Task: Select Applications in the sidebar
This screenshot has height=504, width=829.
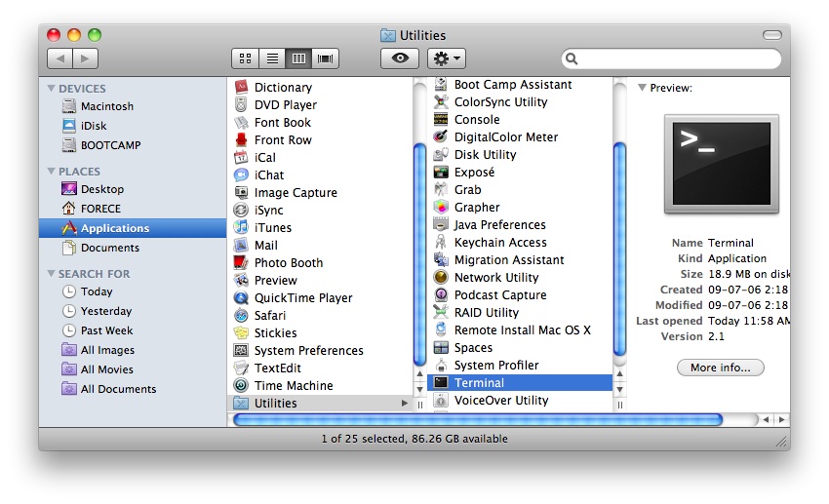Action: point(133,228)
